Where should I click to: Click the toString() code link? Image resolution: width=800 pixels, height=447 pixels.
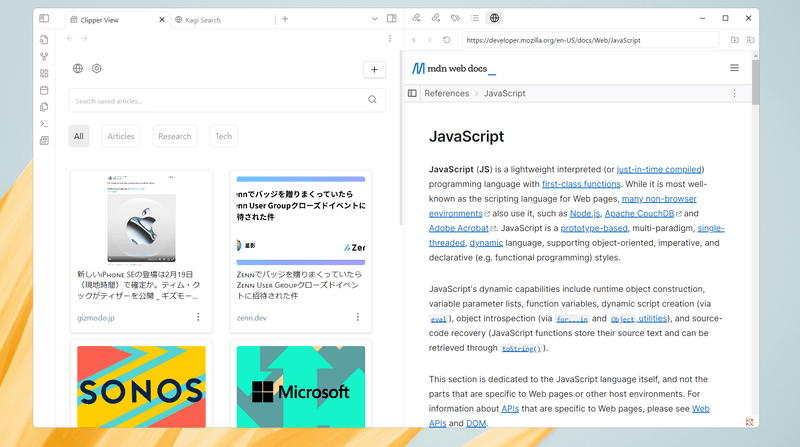[521, 349]
